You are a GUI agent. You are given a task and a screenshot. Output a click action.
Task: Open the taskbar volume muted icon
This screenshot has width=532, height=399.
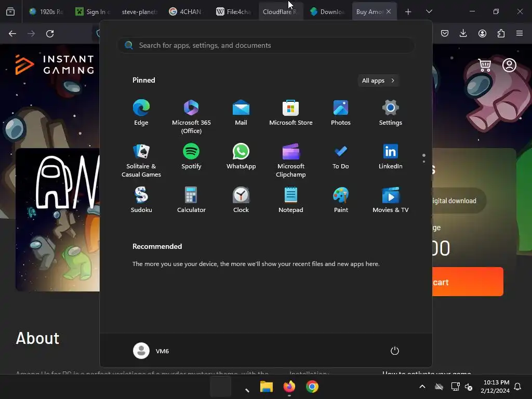469,387
